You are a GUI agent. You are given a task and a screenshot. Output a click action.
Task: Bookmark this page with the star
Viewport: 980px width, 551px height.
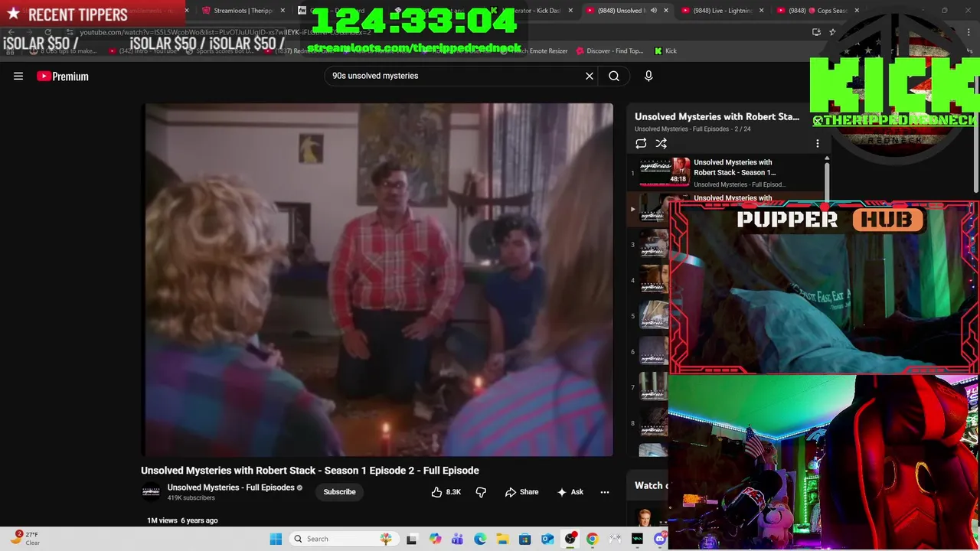point(832,32)
